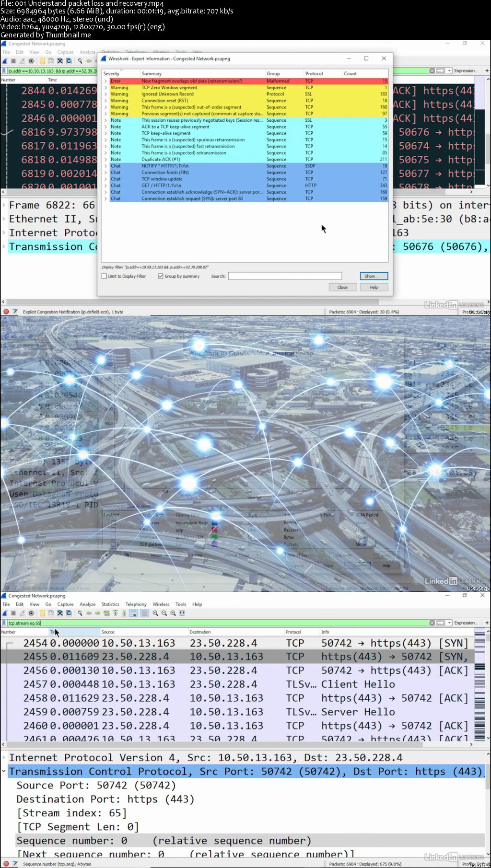Click Reload capture file icon in bottom window
The image size is (491, 868).
69,613
